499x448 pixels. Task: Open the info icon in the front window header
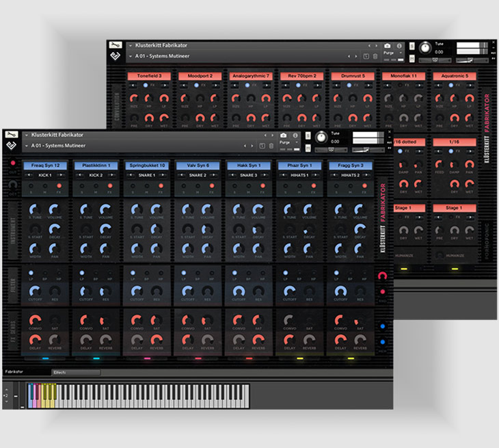click(295, 135)
